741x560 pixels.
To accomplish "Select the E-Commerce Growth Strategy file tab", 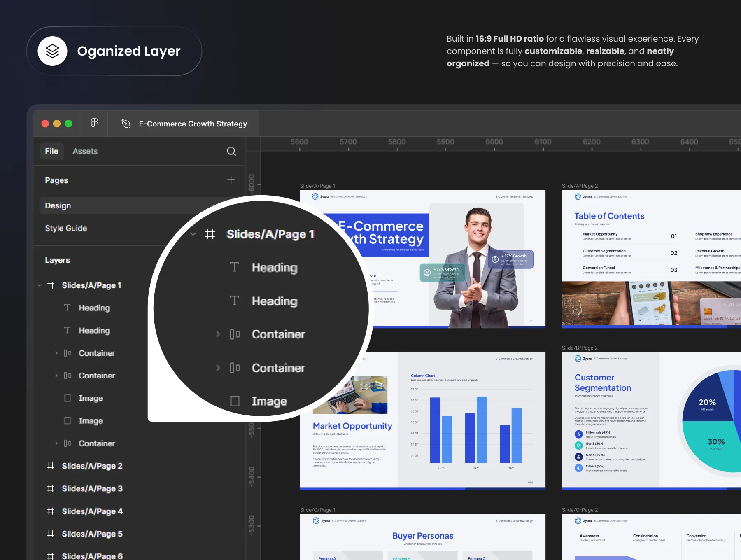I will coord(184,124).
